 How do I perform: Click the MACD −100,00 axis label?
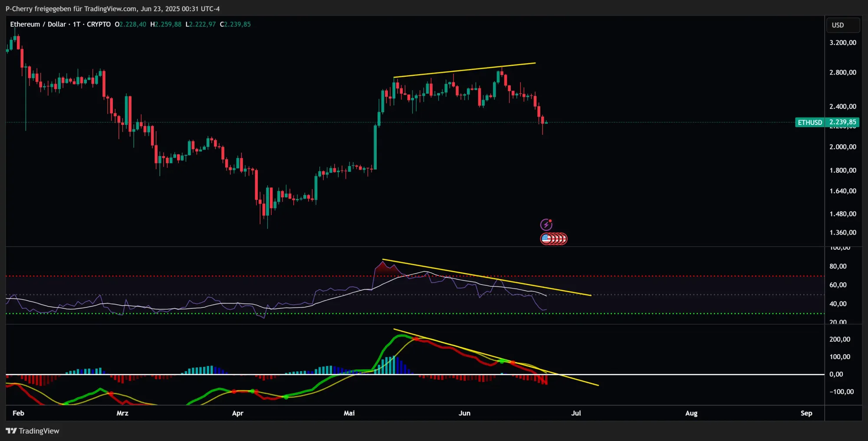[842, 392]
